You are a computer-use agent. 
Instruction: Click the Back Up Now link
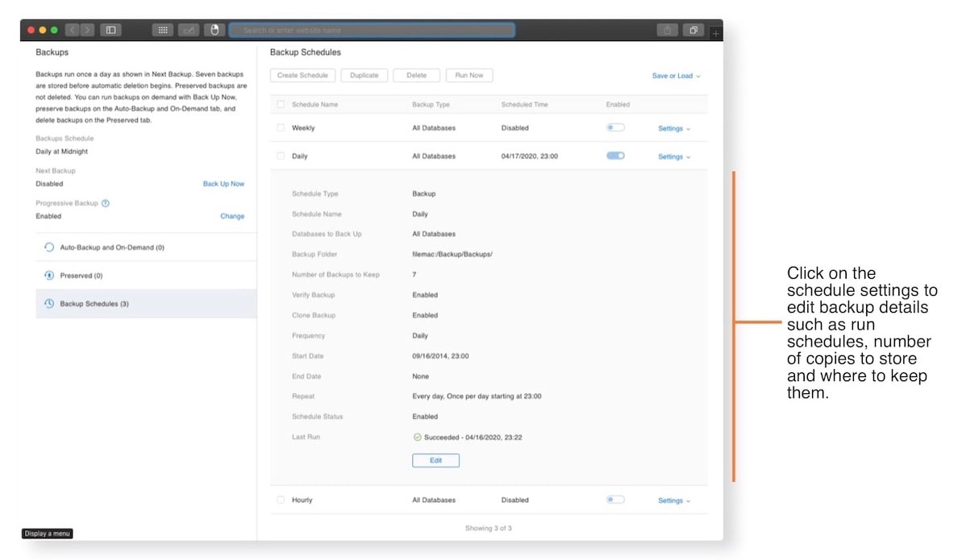click(223, 184)
